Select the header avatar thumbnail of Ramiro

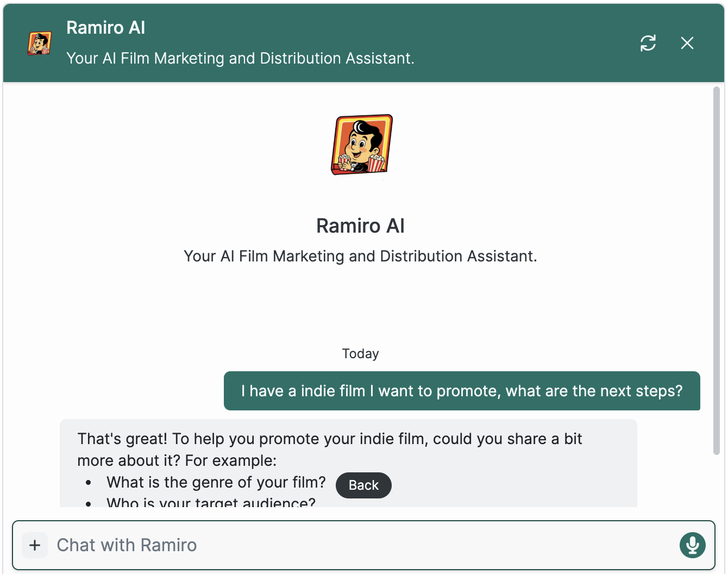[39, 43]
